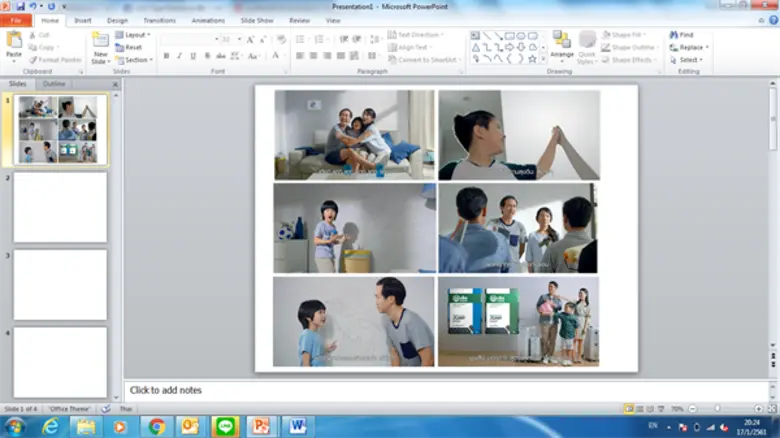Toggle Bold formatting
Viewport: 780px width, 438px height.
[165, 56]
